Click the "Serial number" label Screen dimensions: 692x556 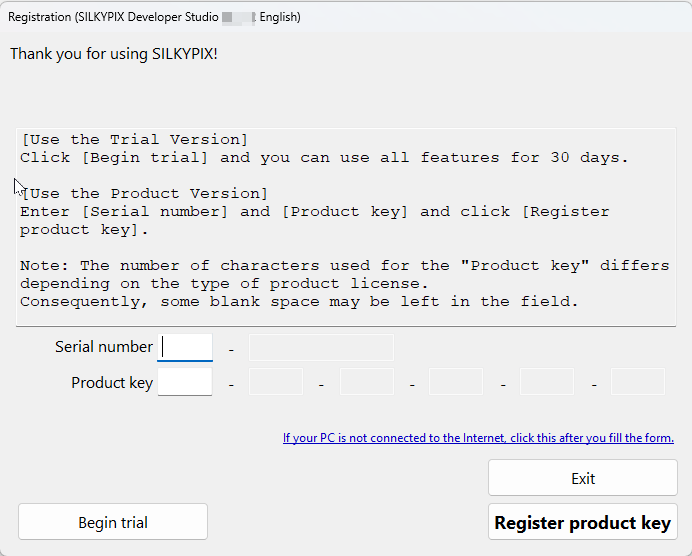coord(104,347)
